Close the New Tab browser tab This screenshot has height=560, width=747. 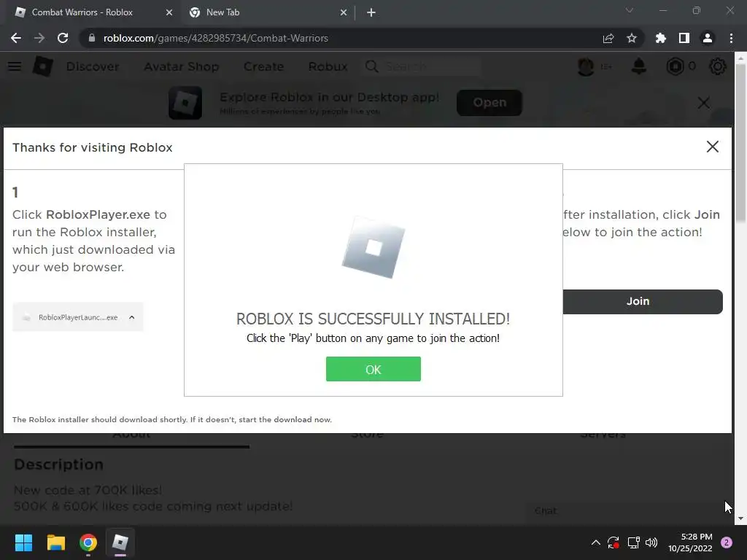coord(344,12)
